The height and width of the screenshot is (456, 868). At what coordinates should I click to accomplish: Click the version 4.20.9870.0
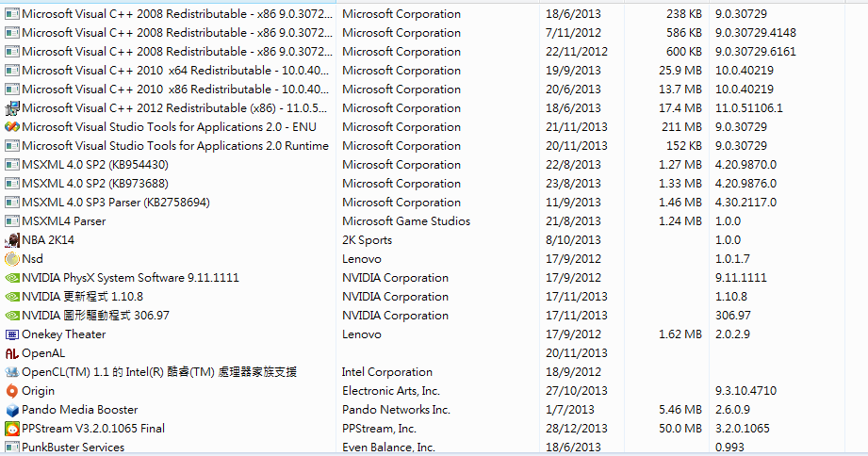point(745,164)
